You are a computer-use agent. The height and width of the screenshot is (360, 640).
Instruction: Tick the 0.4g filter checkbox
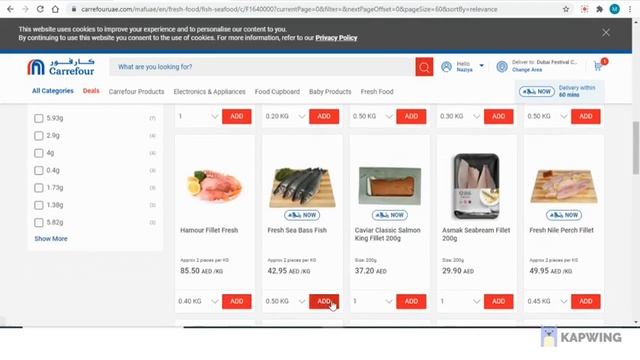[x=39, y=170]
